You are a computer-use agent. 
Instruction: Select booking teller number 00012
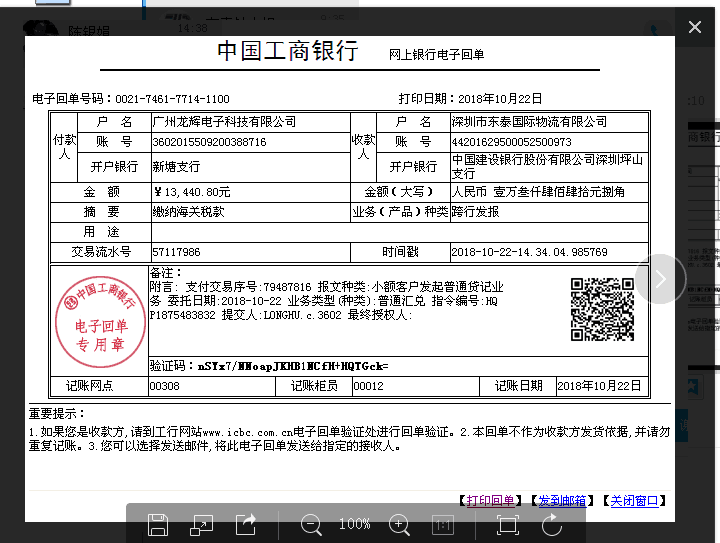368,386
